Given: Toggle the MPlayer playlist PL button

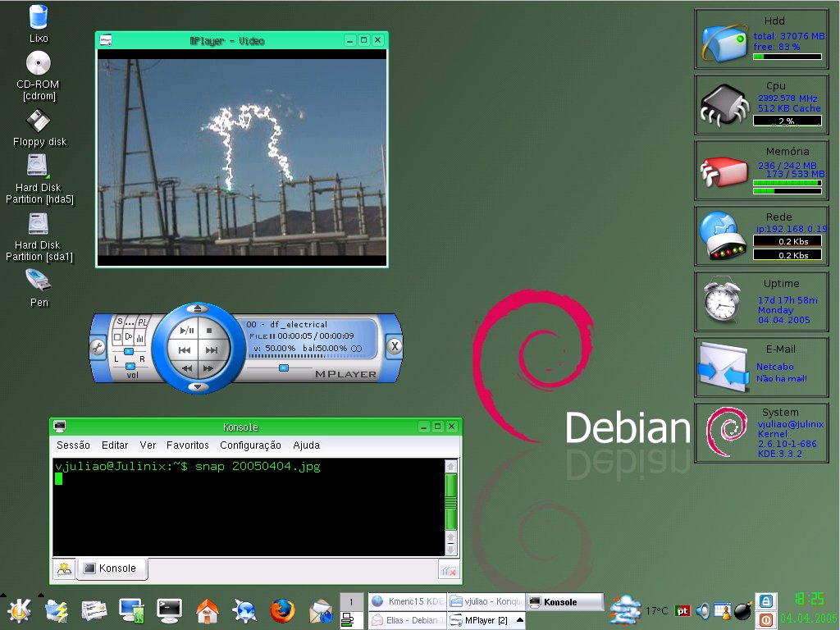Looking at the screenshot, I should pos(143,322).
